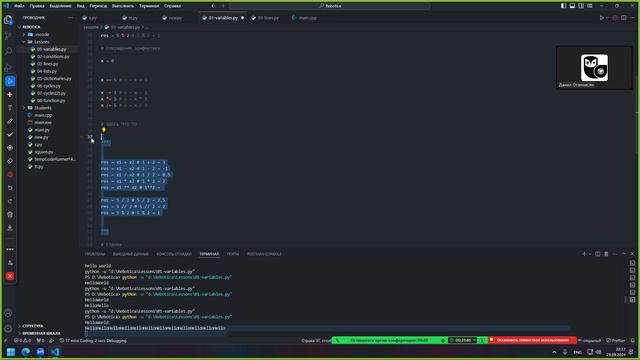640x360 pixels.
Task: Pick the red annotation color circle
Action: (x=10, y=174)
